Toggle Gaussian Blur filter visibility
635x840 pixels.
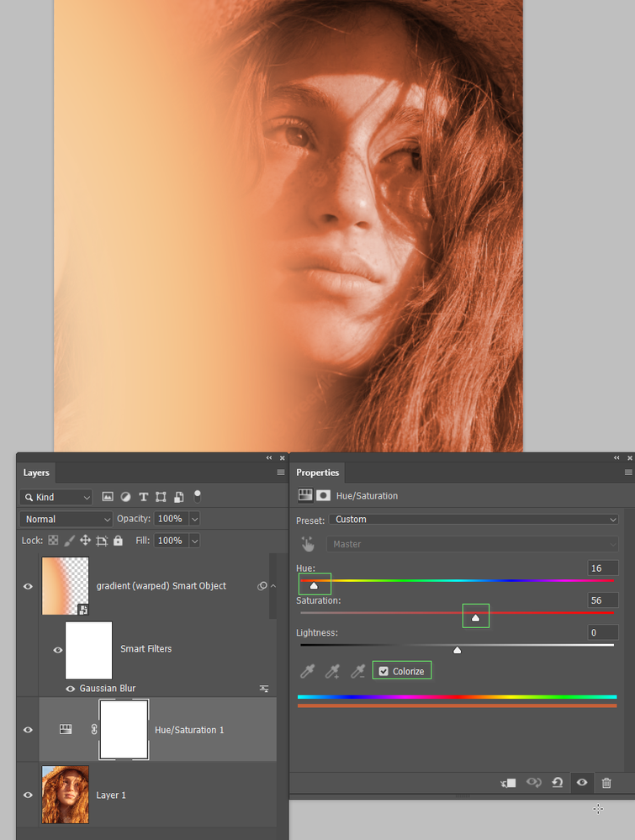click(70, 689)
